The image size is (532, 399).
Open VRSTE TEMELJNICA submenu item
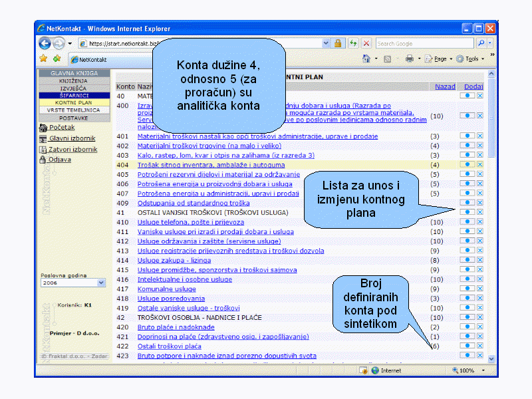pyautogui.click(x=74, y=110)
